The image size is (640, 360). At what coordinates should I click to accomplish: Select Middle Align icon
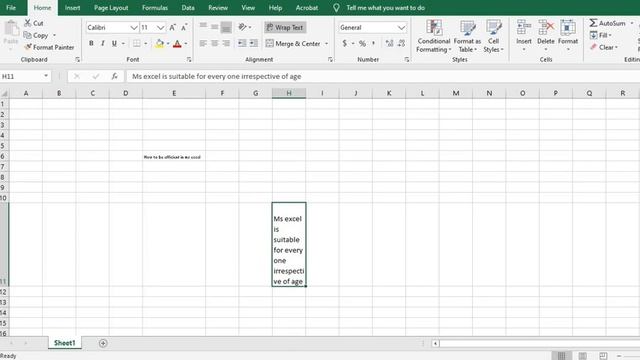pyautogui.click(x=214, y=27)
